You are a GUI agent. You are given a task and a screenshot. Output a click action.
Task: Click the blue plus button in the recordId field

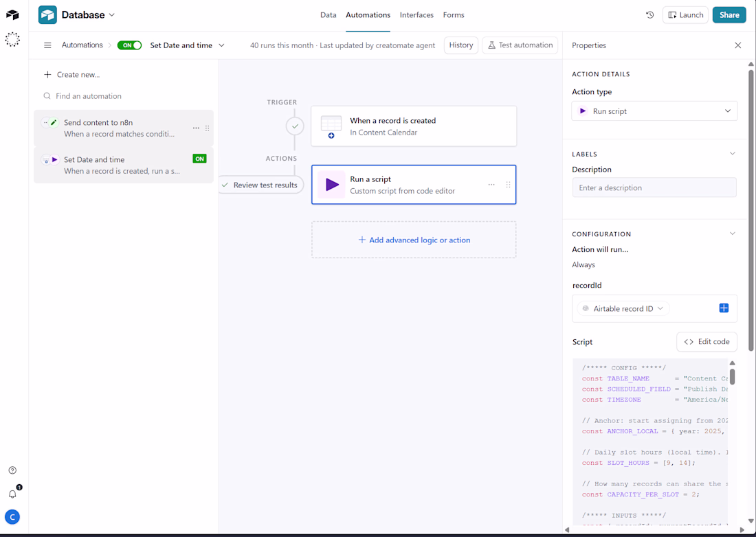724,308
